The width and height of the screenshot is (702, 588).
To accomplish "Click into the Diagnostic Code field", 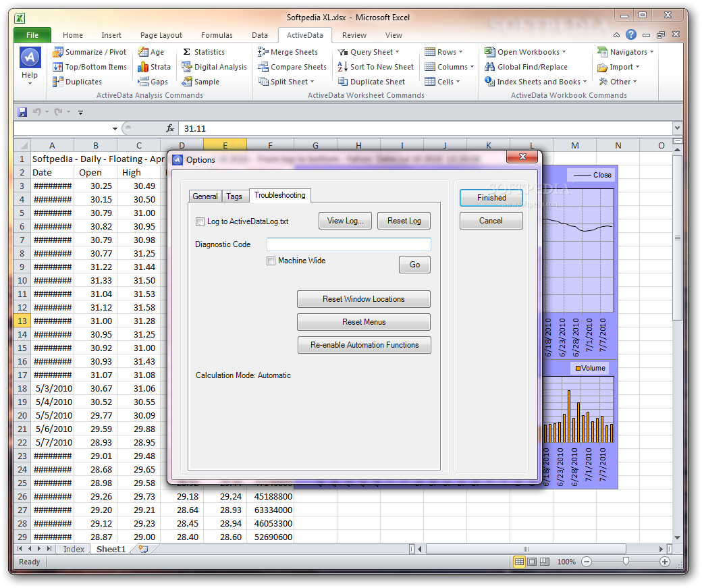I will tap(349, 244).
